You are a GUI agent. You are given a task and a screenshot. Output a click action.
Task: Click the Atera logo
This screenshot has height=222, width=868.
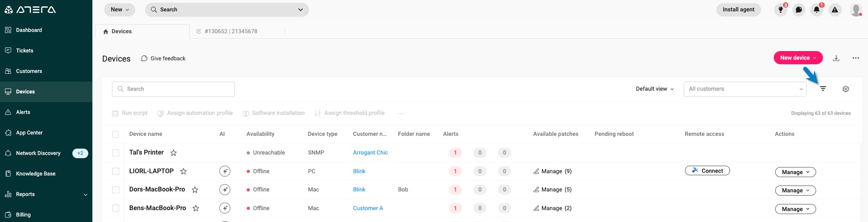30,9
